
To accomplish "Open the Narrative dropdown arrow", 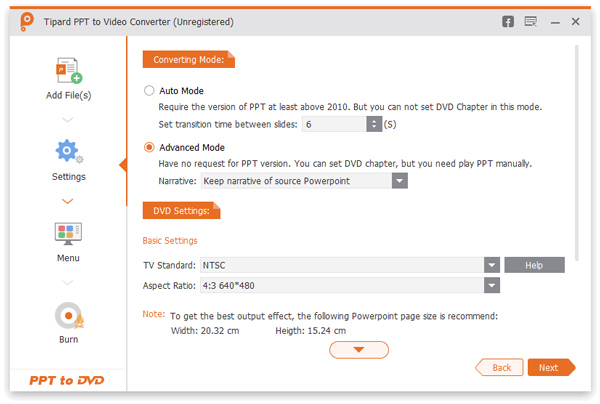I will pyautogui.click(x=399, y=181).
